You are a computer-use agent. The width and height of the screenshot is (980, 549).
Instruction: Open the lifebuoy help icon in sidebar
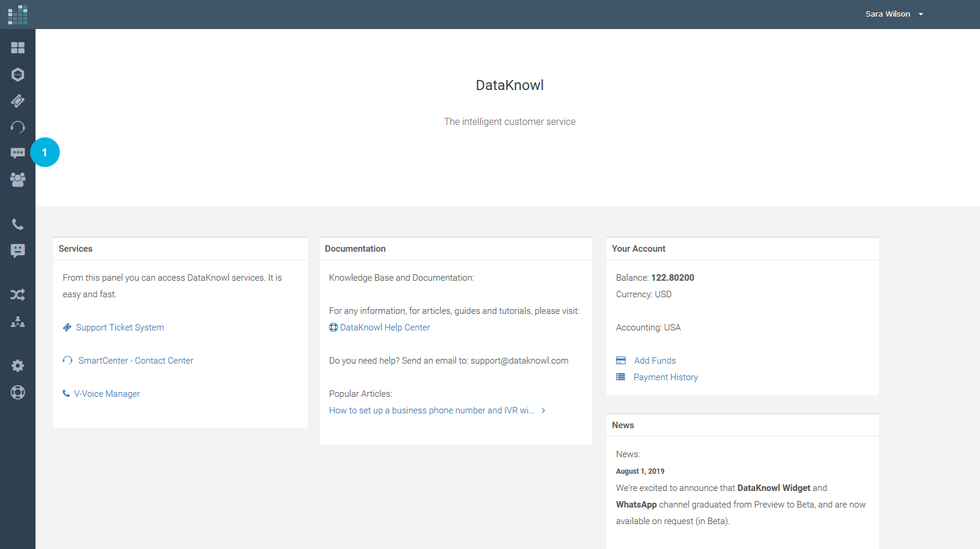(18, 392)
